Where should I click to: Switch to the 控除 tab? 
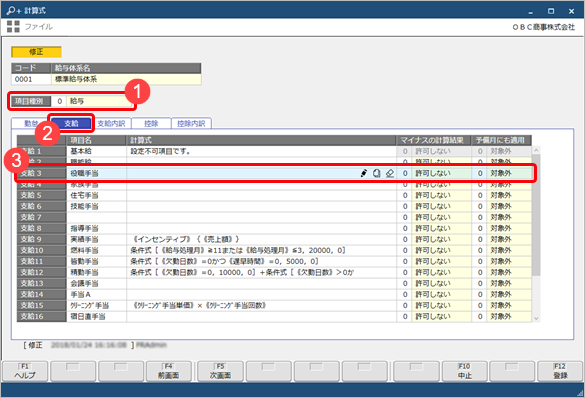click(151, 123)
